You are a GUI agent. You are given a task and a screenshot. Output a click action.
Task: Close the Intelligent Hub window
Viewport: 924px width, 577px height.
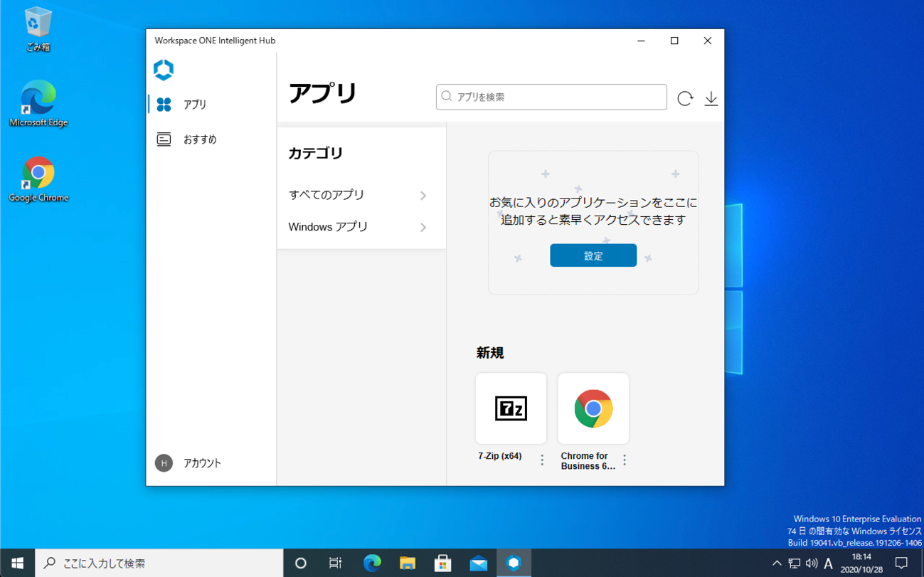[x=707, y=41]
